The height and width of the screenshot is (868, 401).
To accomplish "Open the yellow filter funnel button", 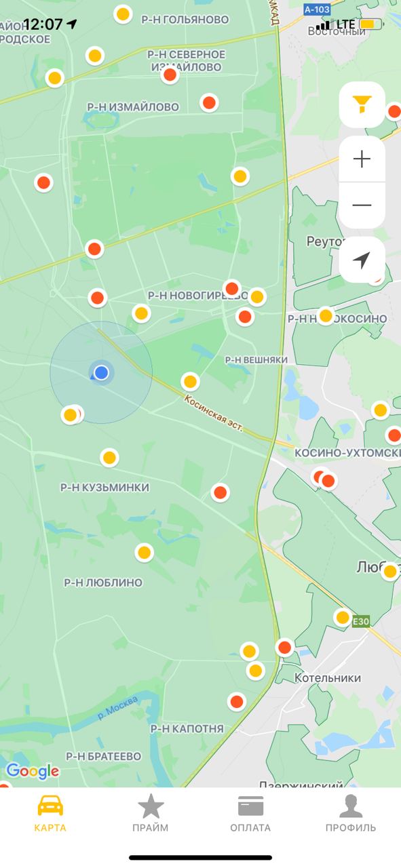I will click(362, 104).
